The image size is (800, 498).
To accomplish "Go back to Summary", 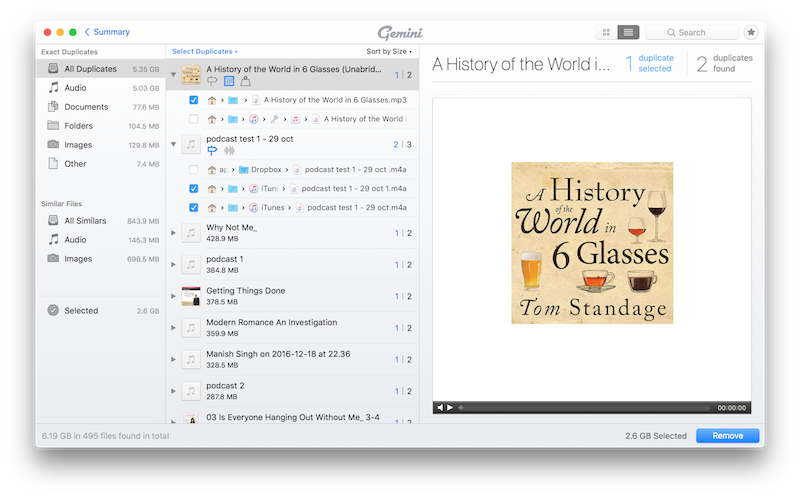I will 107,32.
